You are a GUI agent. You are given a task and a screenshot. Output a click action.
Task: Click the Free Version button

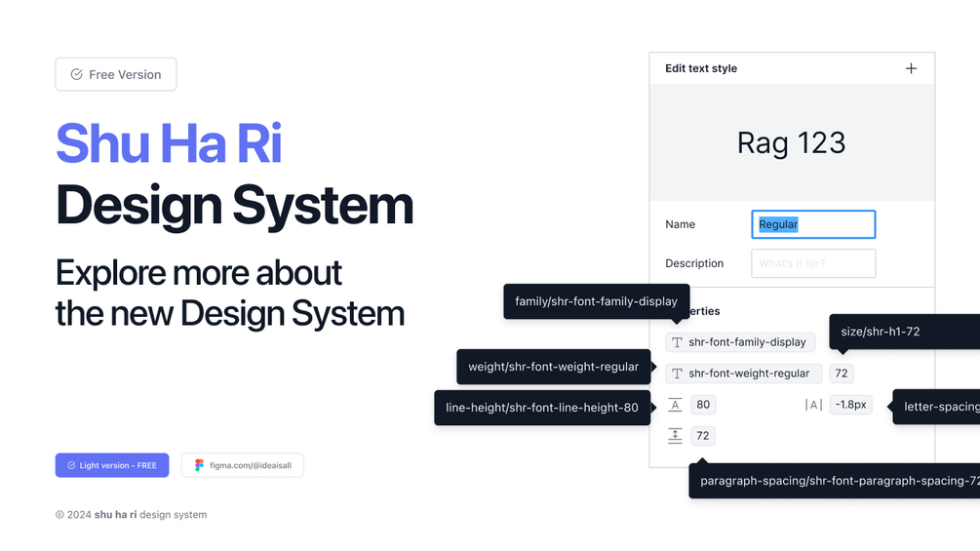[x=116, y=74]
